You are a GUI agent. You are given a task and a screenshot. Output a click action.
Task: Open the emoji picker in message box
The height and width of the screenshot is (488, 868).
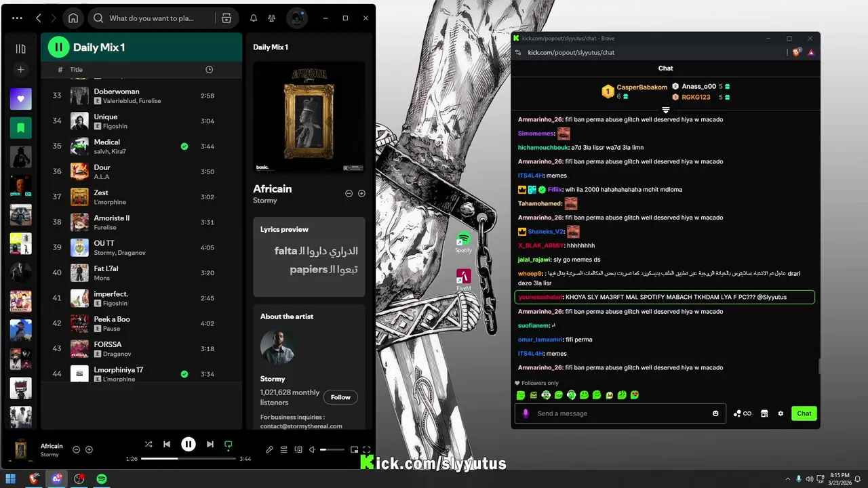pos(715,413)
